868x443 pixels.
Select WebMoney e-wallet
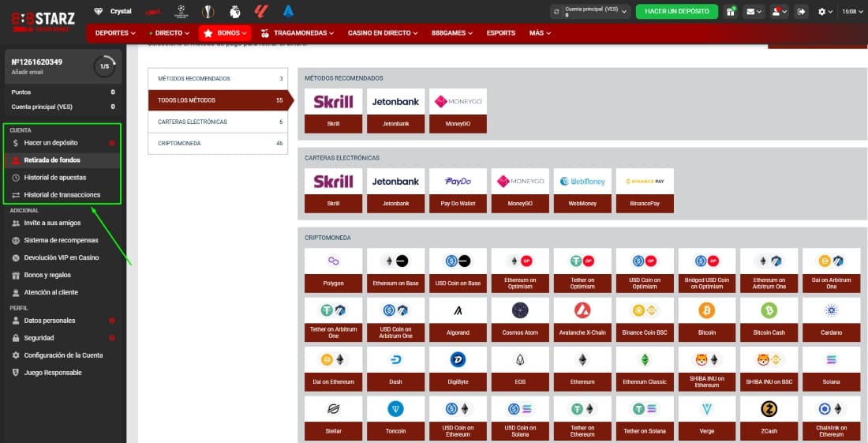[582, 190]
